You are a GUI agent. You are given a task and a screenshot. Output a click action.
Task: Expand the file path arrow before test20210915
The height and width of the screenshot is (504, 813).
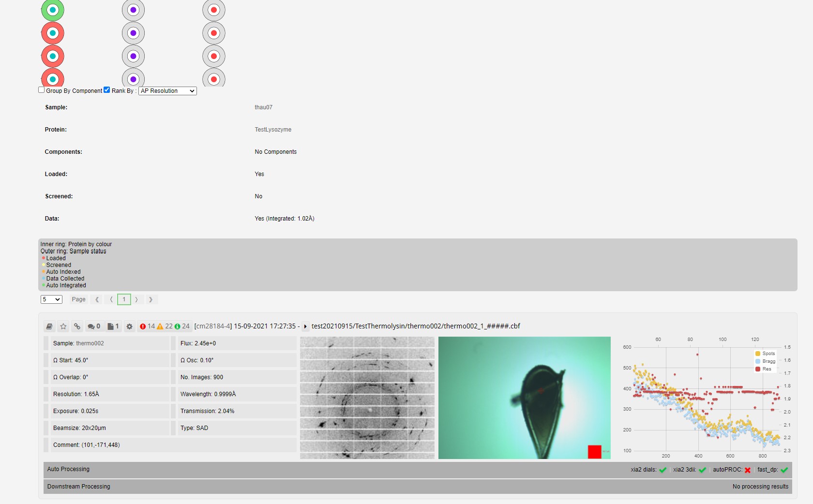point(305,326)
